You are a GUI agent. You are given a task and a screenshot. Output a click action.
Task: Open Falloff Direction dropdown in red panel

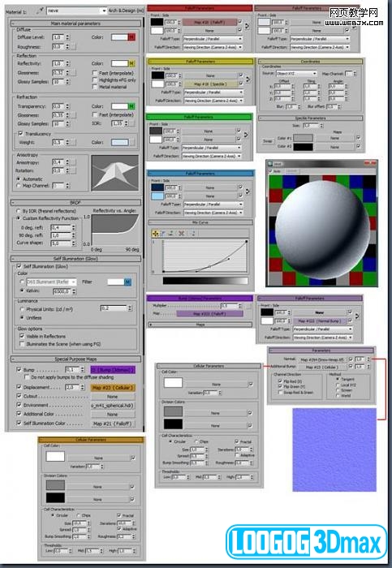click(213, 47)
